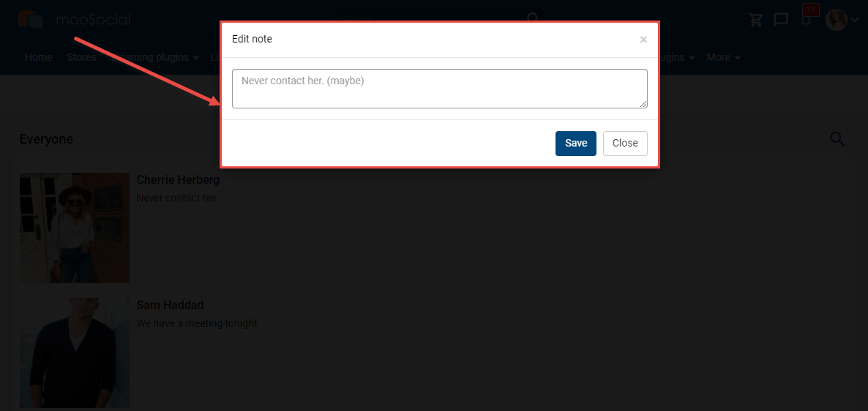Open notifications bell with 17 badge

(x=807, y=19)
